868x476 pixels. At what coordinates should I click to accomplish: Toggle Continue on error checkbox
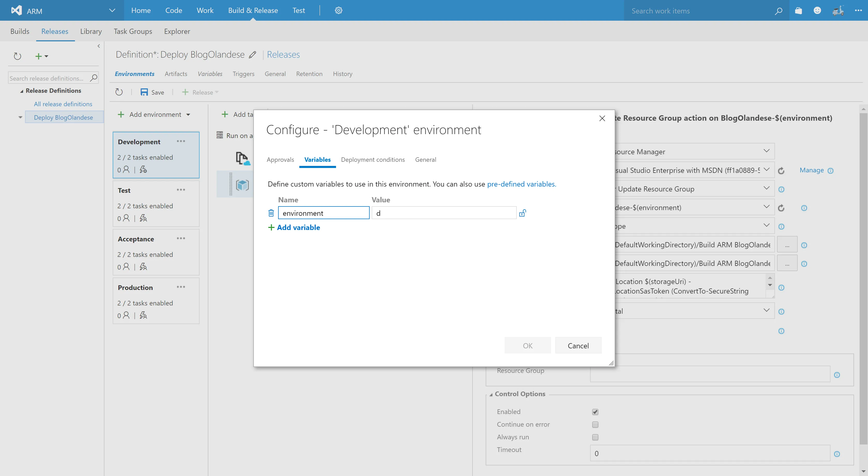point(595,425)
